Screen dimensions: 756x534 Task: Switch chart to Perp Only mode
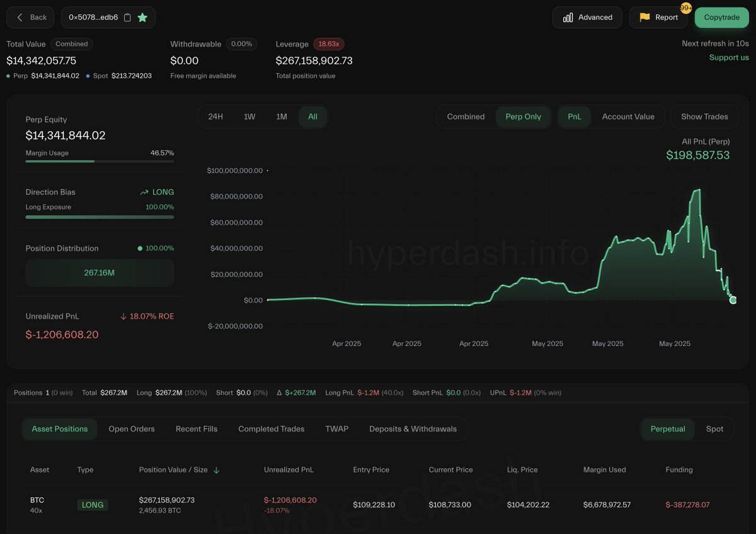[x=524, y=117]
